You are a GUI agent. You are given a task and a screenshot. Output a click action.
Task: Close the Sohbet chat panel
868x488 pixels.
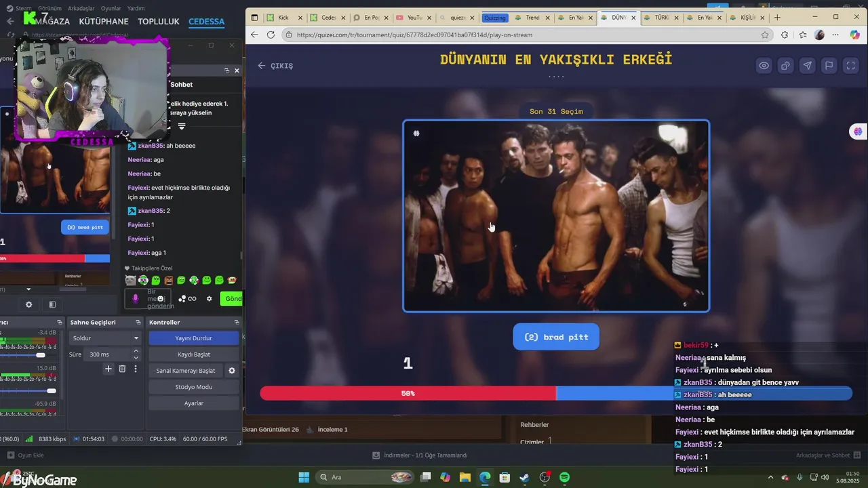pyautogui.click(x=237, y=70)
